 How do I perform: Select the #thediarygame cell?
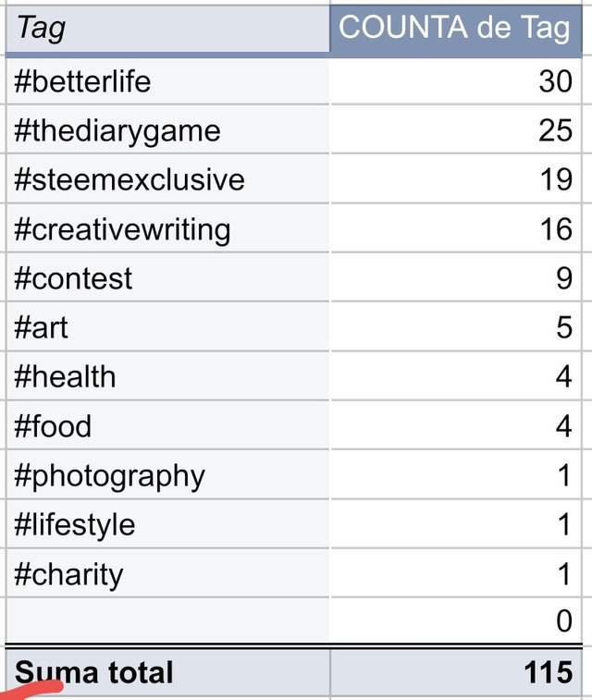(x=167, y=129)
